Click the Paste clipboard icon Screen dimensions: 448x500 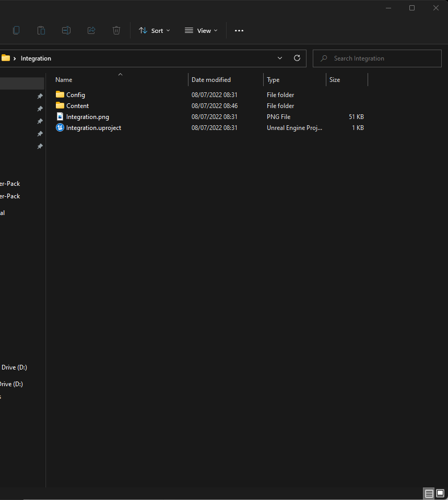click(x=41, y=31)
